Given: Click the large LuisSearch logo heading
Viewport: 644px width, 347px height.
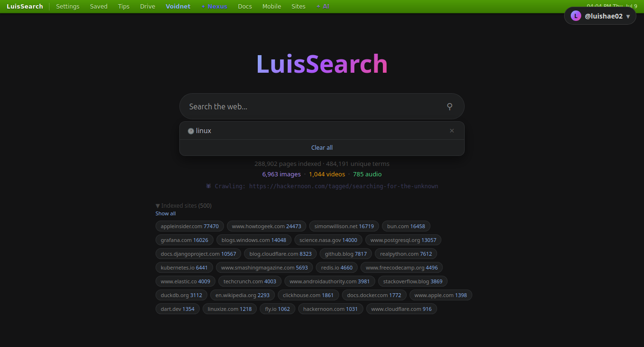Looking at the screenshot, I should tap(322, 64).
